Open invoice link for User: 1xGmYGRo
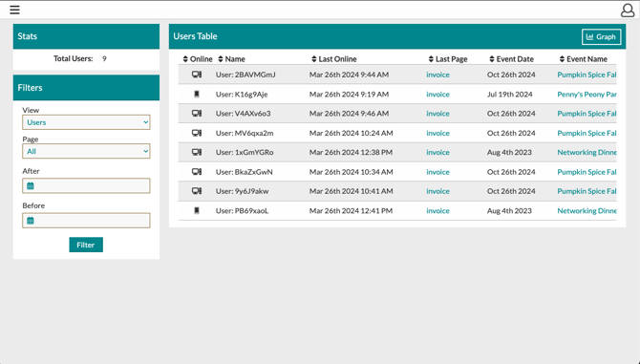 point(437,152)
